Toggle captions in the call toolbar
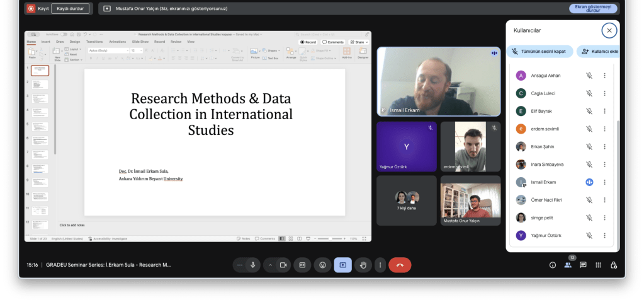The height and width of the screenshot is (302, 644). click(302, 265)
